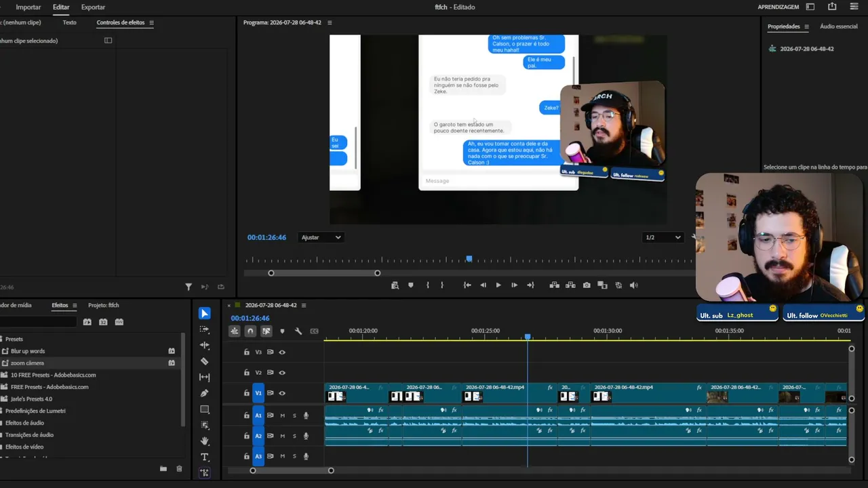Select the Track Select Forward tool

coord(204,329)
